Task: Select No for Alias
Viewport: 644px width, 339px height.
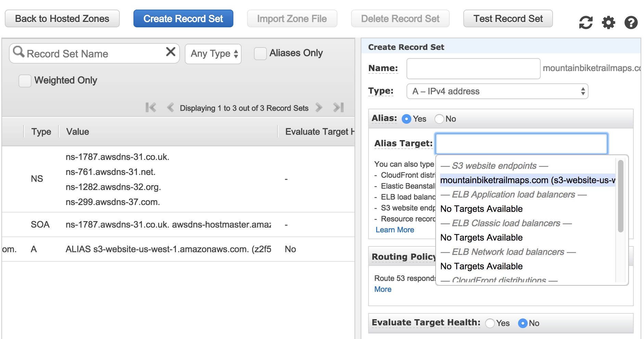Action: pos(439,119)
